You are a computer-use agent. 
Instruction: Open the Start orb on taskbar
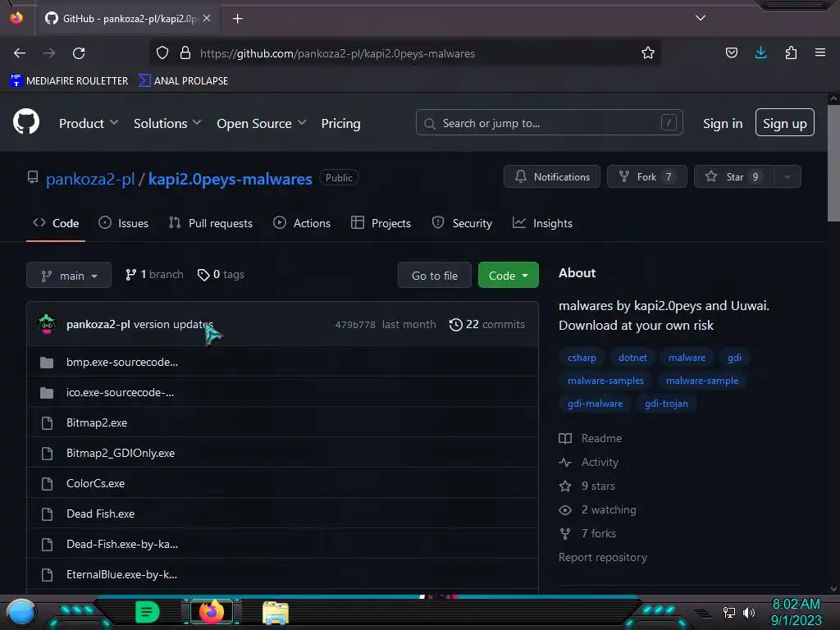click(21, 613)
